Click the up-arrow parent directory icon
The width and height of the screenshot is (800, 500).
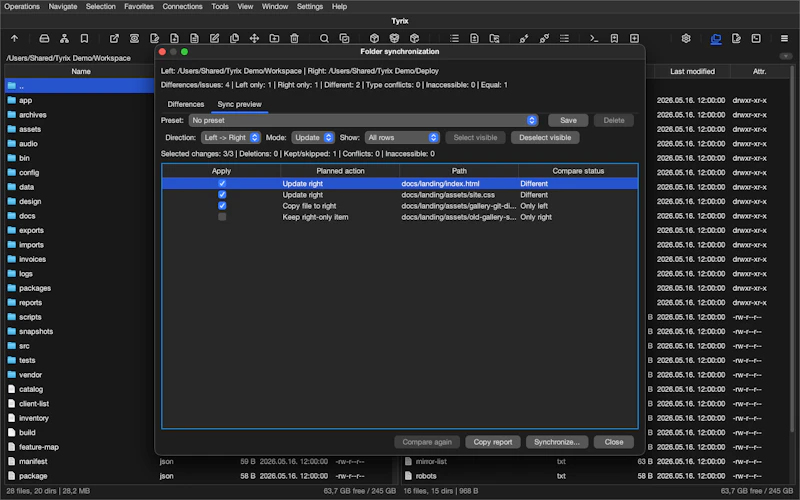(x=14, y=38)
